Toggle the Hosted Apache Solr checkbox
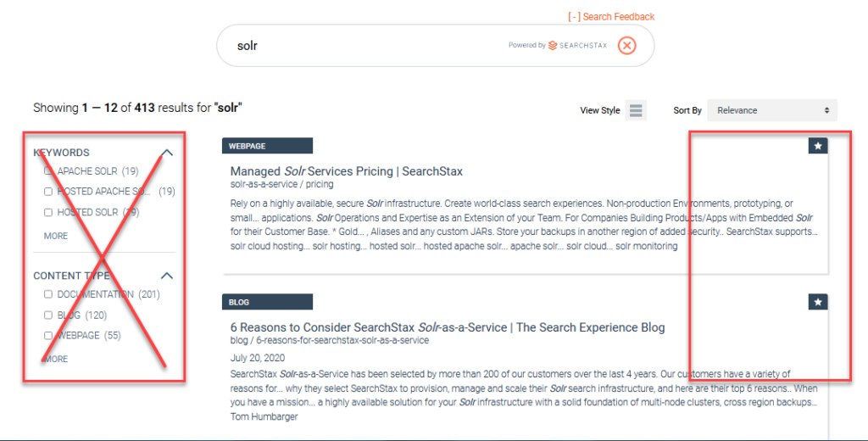The width and height of the screenshot is (868, 441). tap(48, 192)
